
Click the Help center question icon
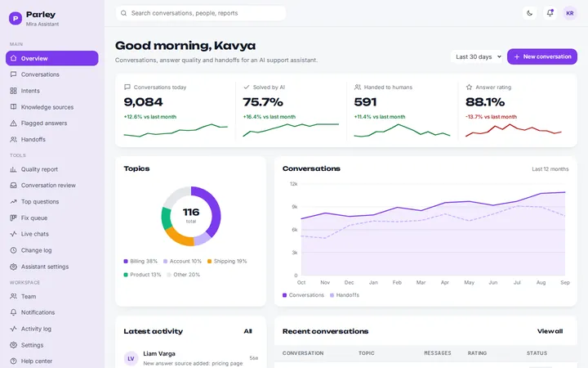14,361
